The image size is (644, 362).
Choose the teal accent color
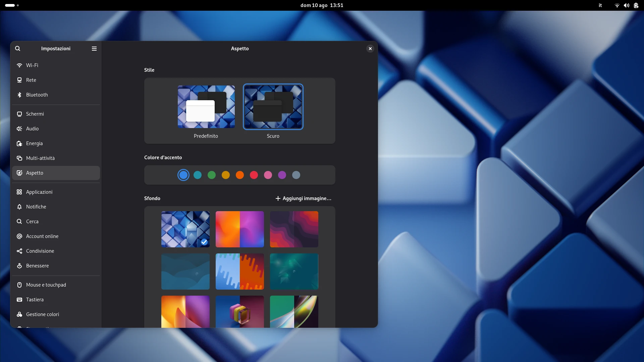point(198,175)
